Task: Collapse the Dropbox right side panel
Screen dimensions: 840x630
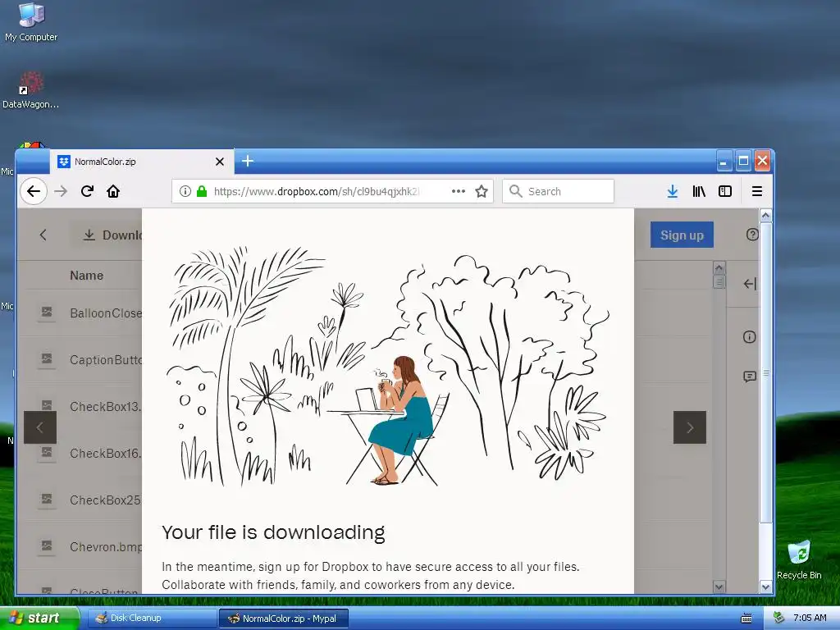Action: pyautogui.click(x=750, y=284)
